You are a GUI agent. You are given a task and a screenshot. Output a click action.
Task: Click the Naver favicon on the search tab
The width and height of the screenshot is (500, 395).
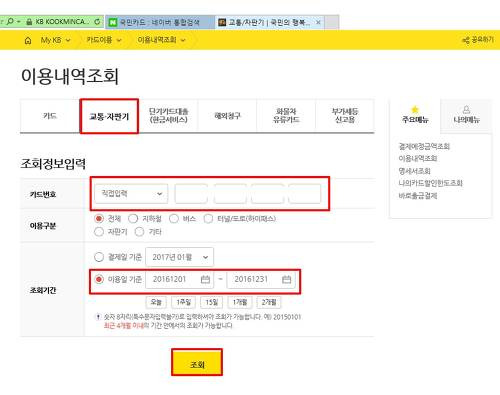[x=113, y=22]
